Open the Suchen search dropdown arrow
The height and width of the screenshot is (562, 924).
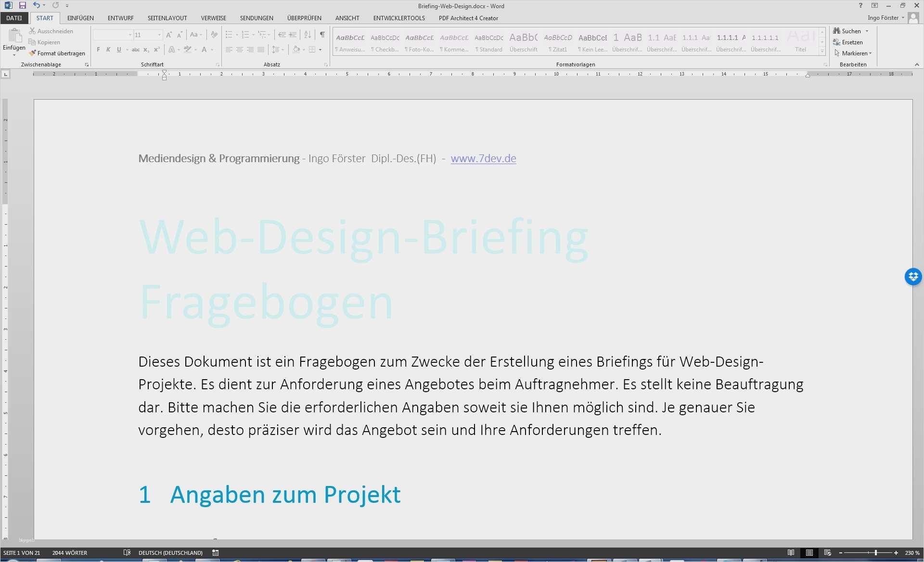click(867, 30)
